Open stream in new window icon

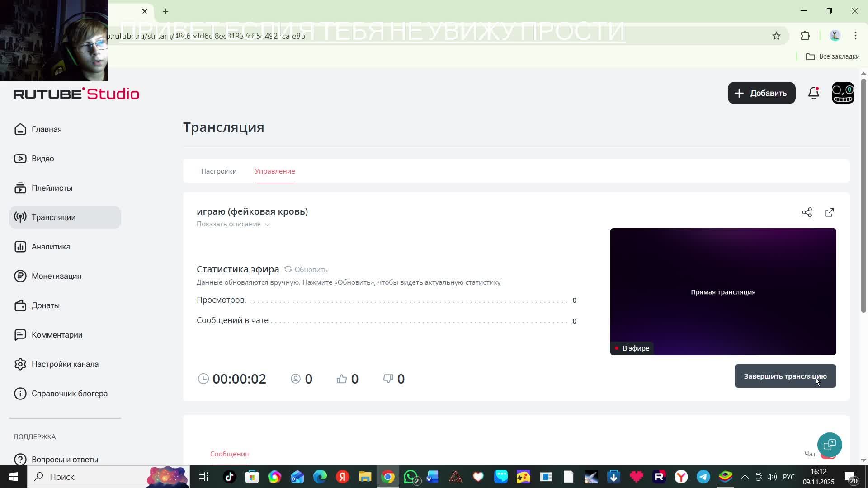830,212
